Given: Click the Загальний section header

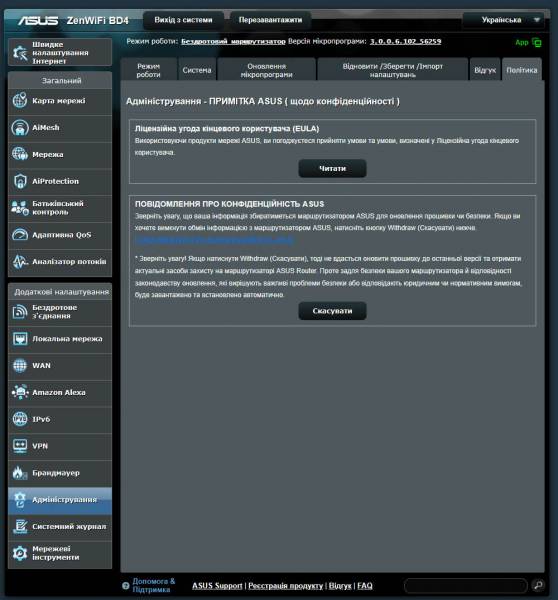Looking at the screenshot, I should tap(61, 81).
